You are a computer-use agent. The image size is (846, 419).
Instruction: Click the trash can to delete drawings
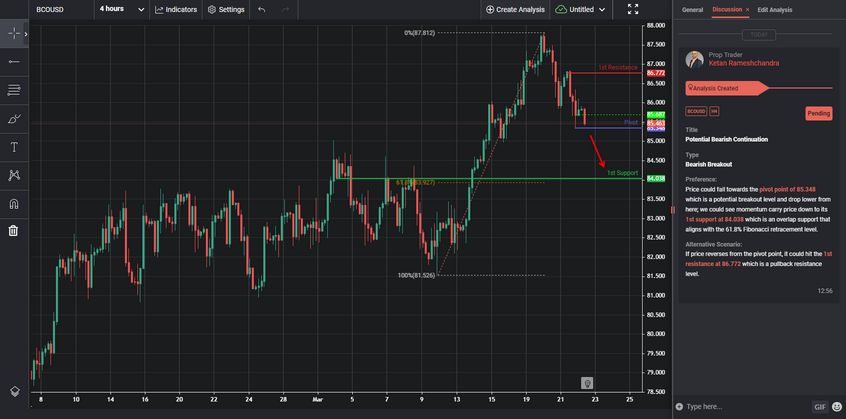tap(13, 231)
